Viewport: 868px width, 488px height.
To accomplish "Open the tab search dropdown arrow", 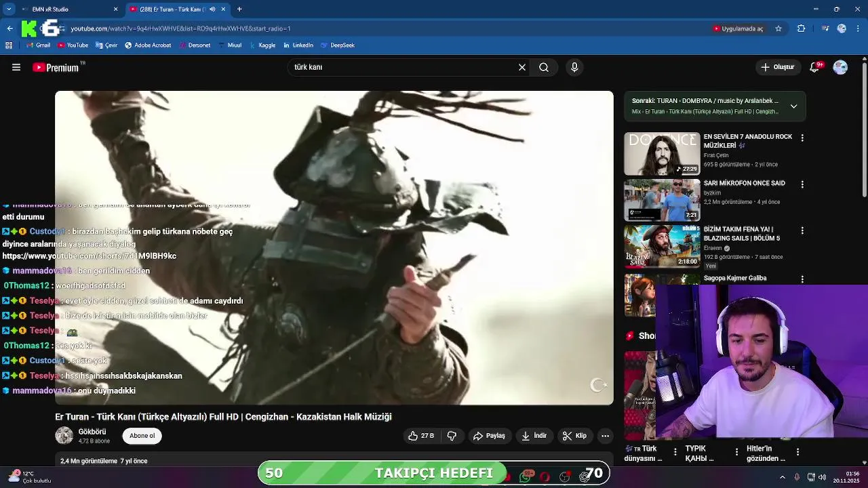I will tap(9, 9).
